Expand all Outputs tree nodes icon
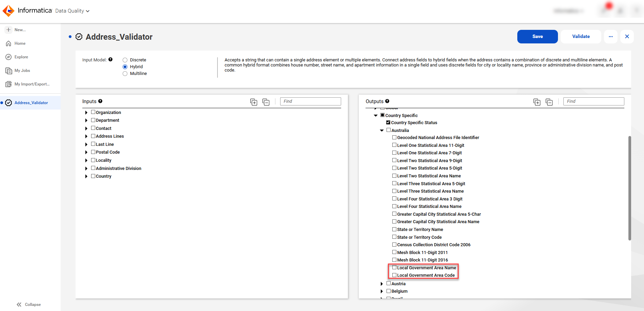The image size is (644, 311). tap(537, 102)
